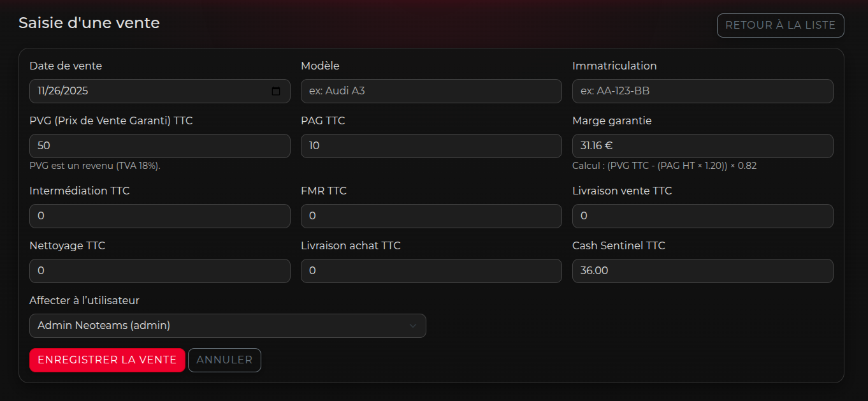Click the Saisie d'une vente heading
This screenshot has width=868, height=401.
coord(89,23)
